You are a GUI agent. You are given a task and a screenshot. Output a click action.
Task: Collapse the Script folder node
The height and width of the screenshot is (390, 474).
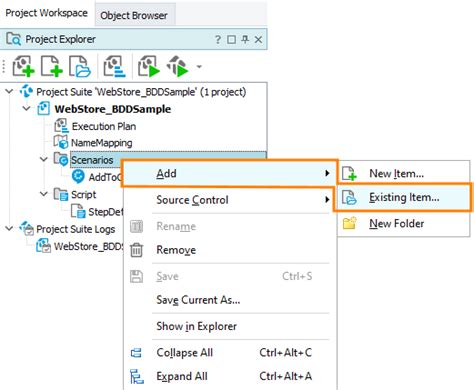pyautogui.click(x=44, y=194)
